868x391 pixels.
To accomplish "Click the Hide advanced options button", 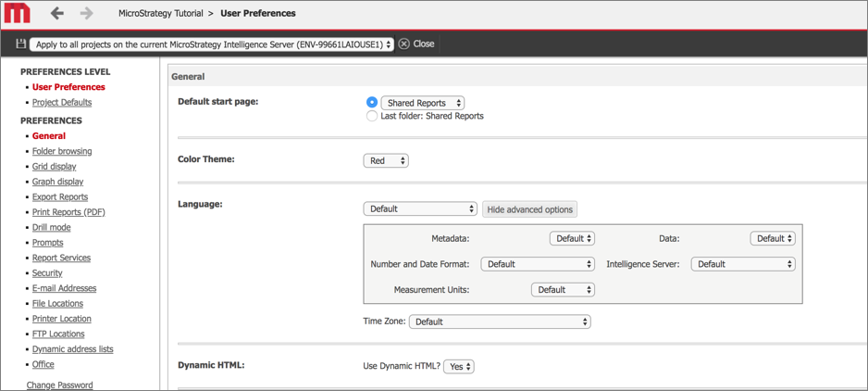I will point(529,209).
